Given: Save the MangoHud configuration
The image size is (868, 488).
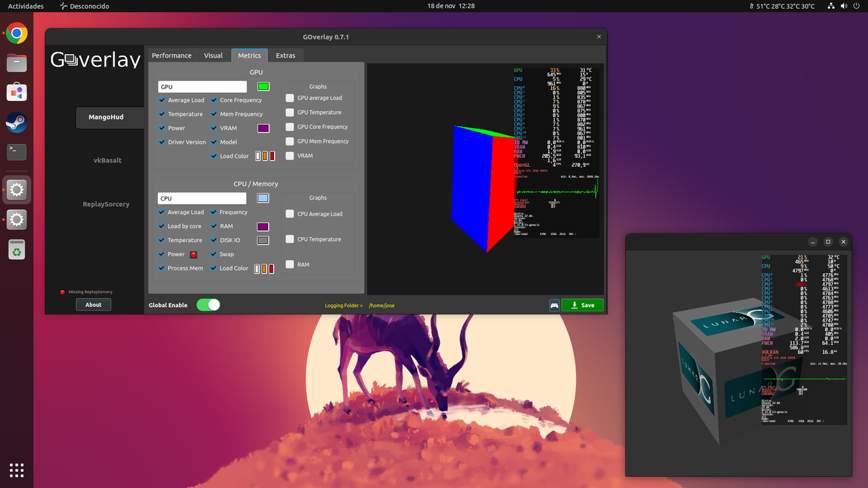Looking at the screenshot, I should click(x=583, y=305).
